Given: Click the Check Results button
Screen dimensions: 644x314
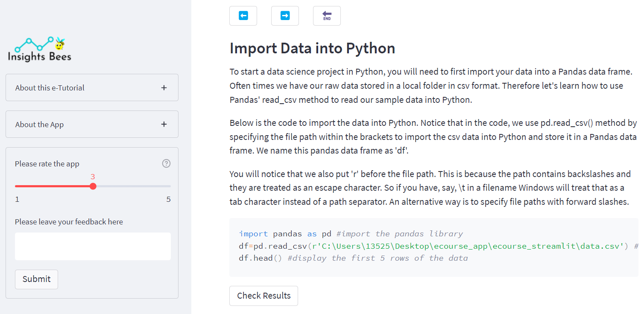Looking at the screenshot, I should (263, 296).
